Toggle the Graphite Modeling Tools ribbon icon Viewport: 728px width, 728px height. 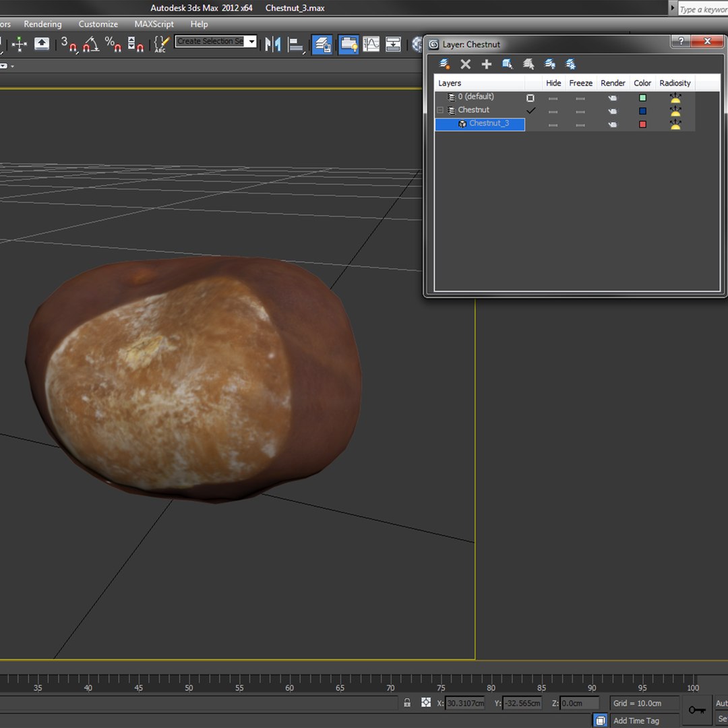tap(348, 44)
